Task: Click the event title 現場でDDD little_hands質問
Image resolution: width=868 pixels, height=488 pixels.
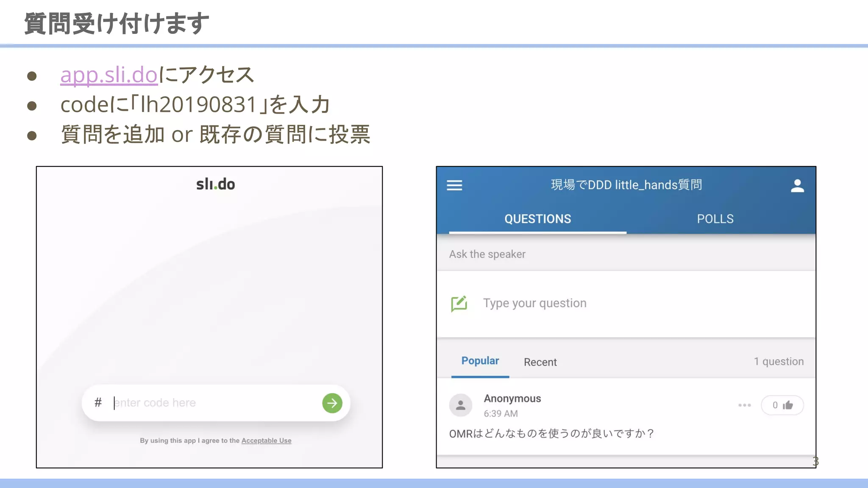Action: point(626,185)
